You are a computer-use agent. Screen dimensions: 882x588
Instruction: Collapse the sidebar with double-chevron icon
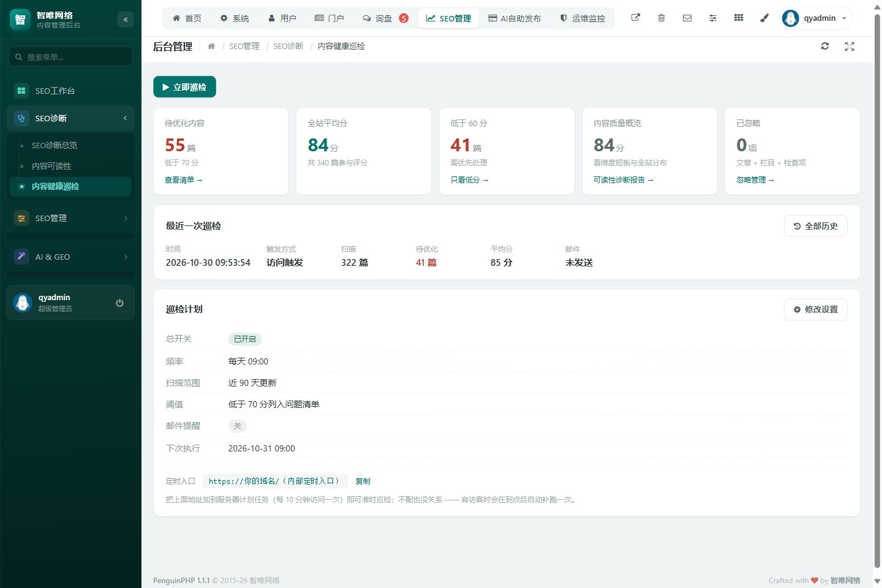click(x=126, y=20)
